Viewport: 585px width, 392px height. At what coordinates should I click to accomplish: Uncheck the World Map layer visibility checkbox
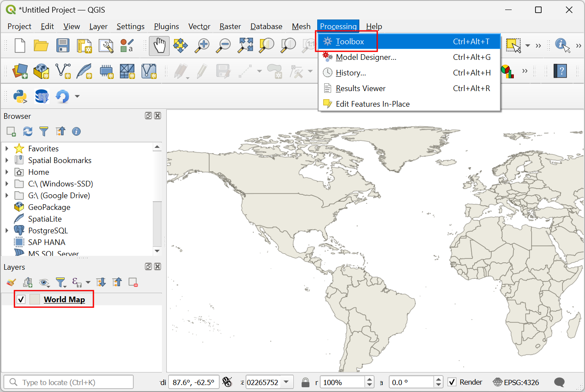click(x=21, y=300)
